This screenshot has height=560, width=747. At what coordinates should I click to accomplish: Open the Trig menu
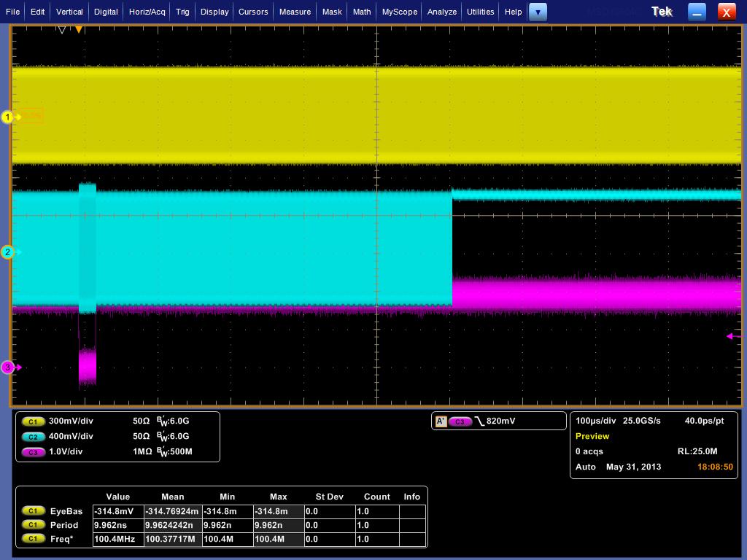182,12
